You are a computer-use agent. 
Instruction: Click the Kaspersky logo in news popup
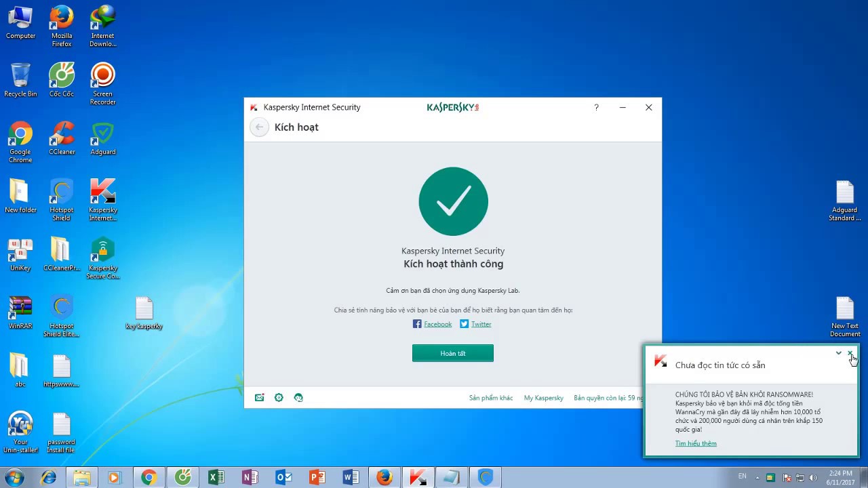point(660,361)
